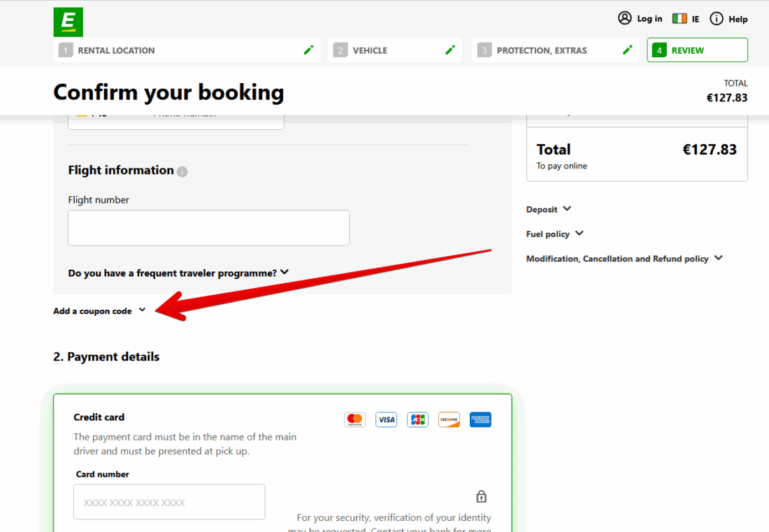Expand Modification, Cancellation and Refund policy
This screenshot has height=532, width=769.
(x=624, y=259)
